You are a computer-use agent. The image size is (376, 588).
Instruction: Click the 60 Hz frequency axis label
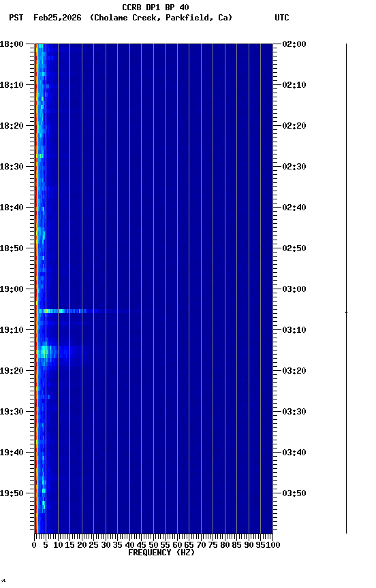point(177,545)
